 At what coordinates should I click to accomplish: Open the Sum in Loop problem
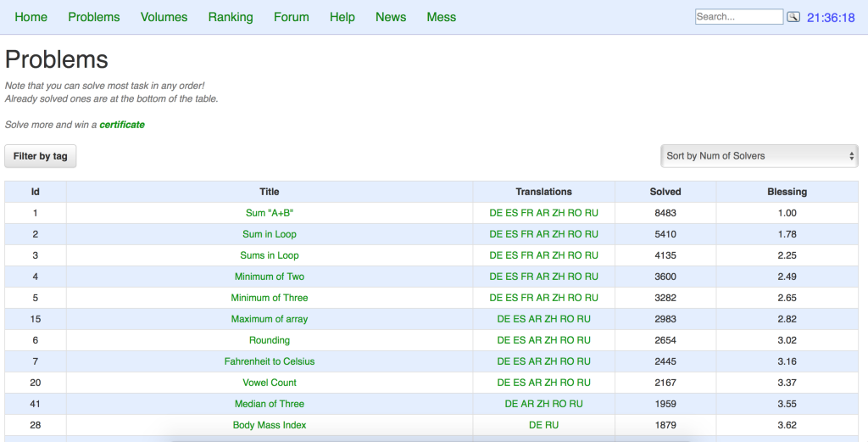[x=270, y=234]
